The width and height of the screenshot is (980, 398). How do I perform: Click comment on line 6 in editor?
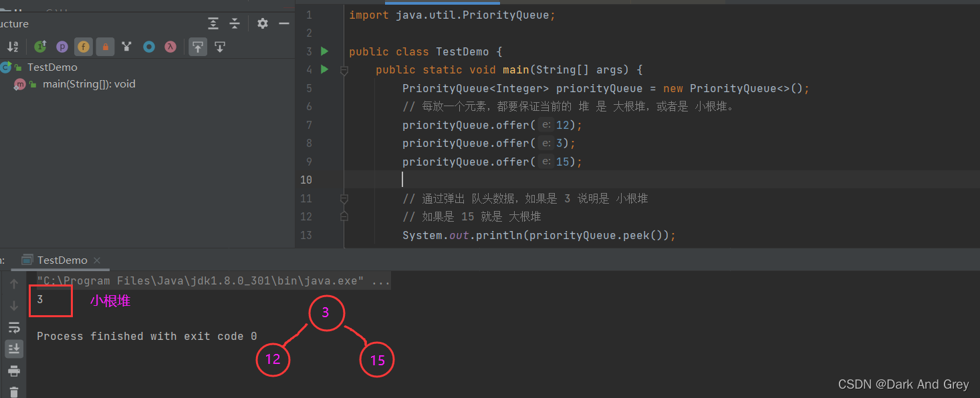tap(569, 106)
